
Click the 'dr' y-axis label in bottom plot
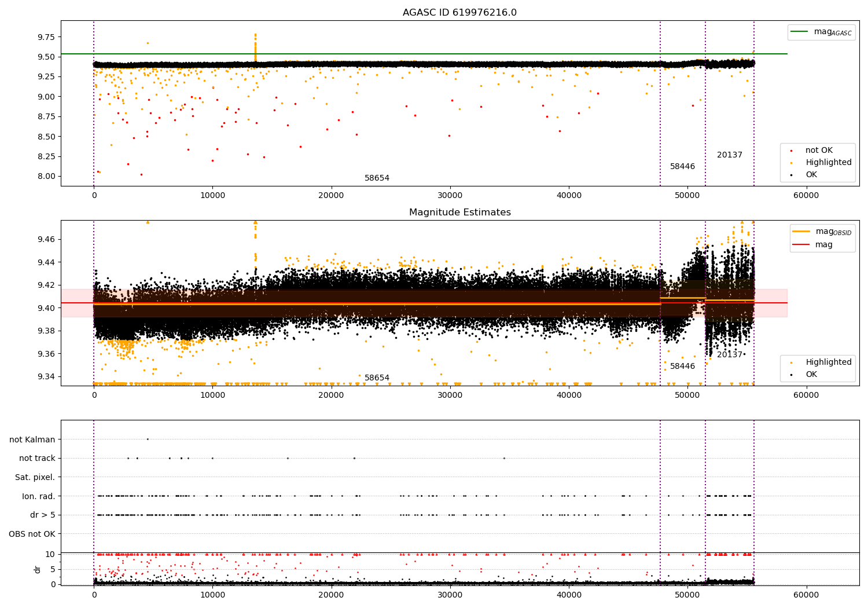(x=38, y=569)
